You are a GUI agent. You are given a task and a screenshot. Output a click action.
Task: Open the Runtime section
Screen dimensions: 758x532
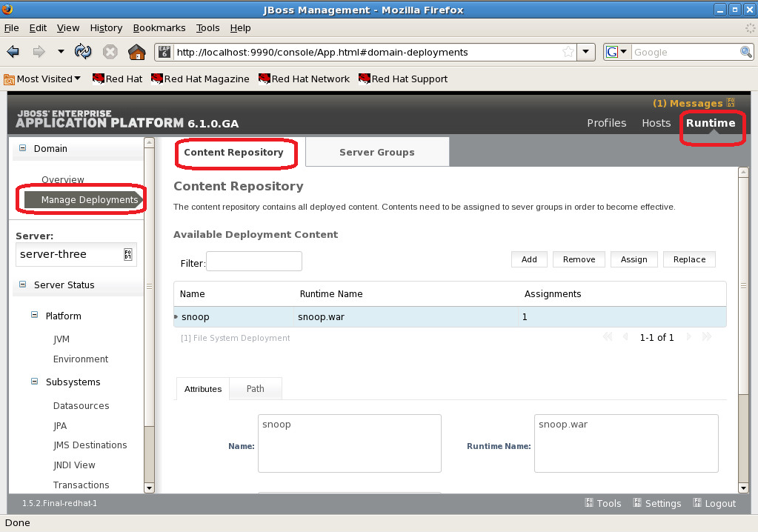point(711,123)
